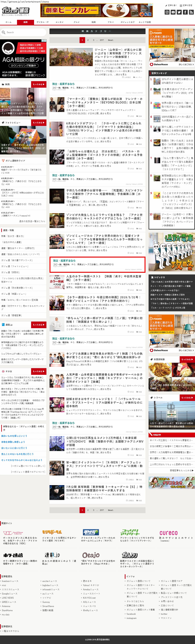Image resolution: width=195 pixels, height=644 pixels.
Task: Open the Facebook icon in the header
Action: point(185,12)
